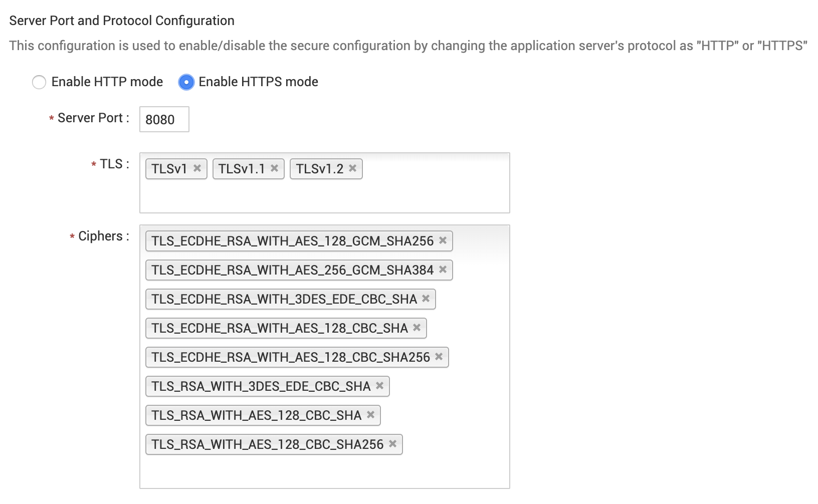Screen dimensions: 818x504
Task: Remove TLS_ECDHE_RSA_WITH_3DES_EDE_CBC_SHA cipher
Action: 426,299
